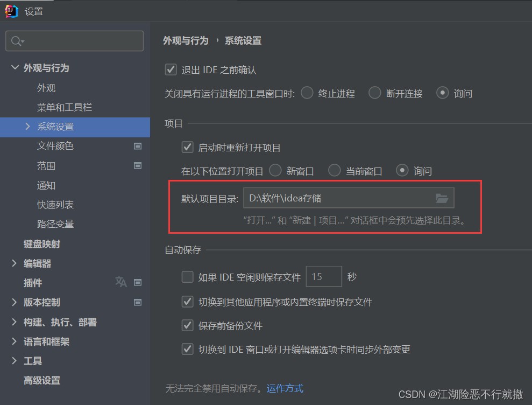532x405 pixels.
Task: Toggle 切换到 IDE 窗口 同步外部变更 checkbox
Action: click(x=188, y=349)
